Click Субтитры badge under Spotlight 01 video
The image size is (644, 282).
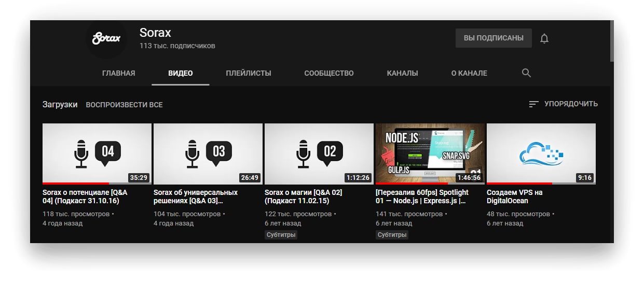tap(392, 235)
